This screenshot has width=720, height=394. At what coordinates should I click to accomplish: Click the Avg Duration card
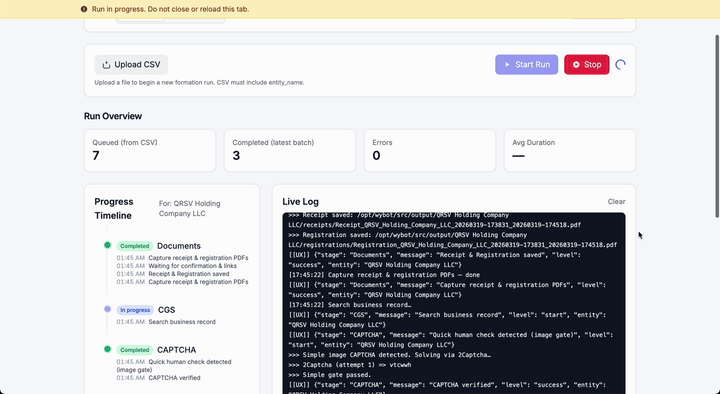click(570, 151)
